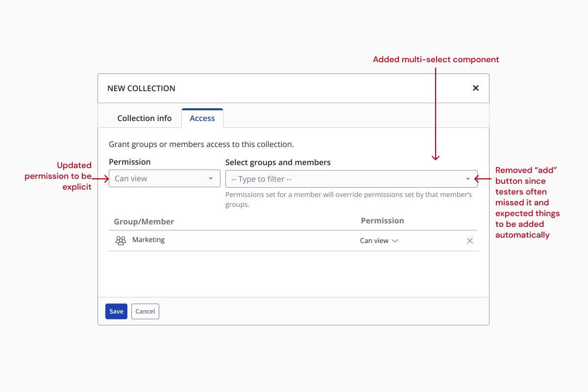The image size is (588, 392).
Task: Remove the Marketing group from the list
Action: point(470,241)
